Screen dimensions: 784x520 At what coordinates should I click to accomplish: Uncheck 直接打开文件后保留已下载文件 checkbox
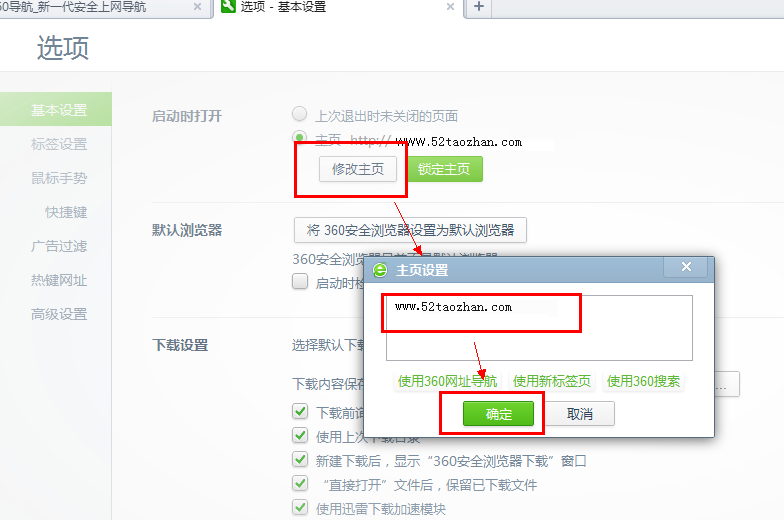[300, 483]
